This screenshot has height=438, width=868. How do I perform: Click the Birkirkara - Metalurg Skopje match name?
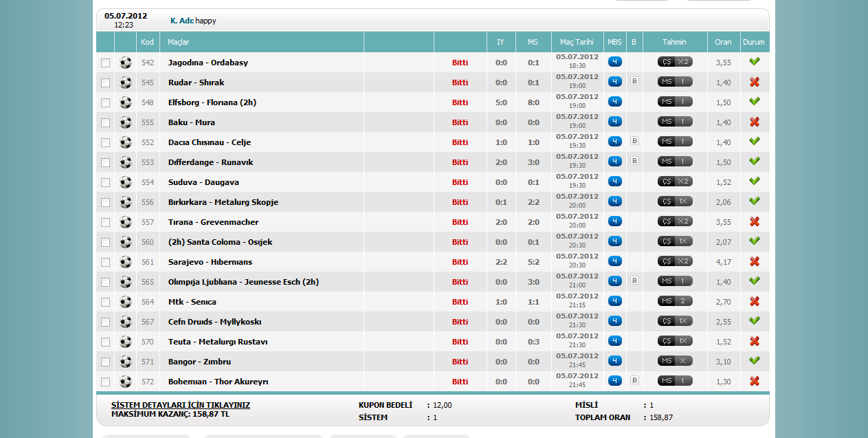(223, 202)
